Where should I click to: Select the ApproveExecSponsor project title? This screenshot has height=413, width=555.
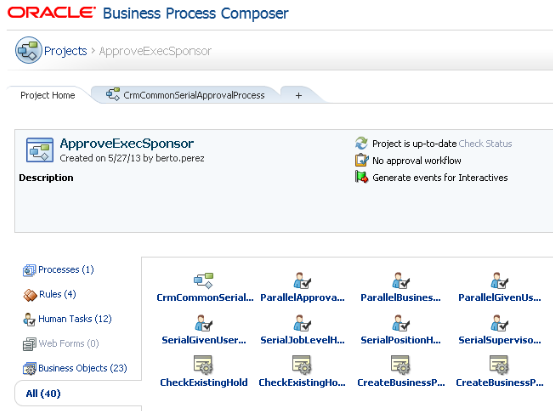127,143
